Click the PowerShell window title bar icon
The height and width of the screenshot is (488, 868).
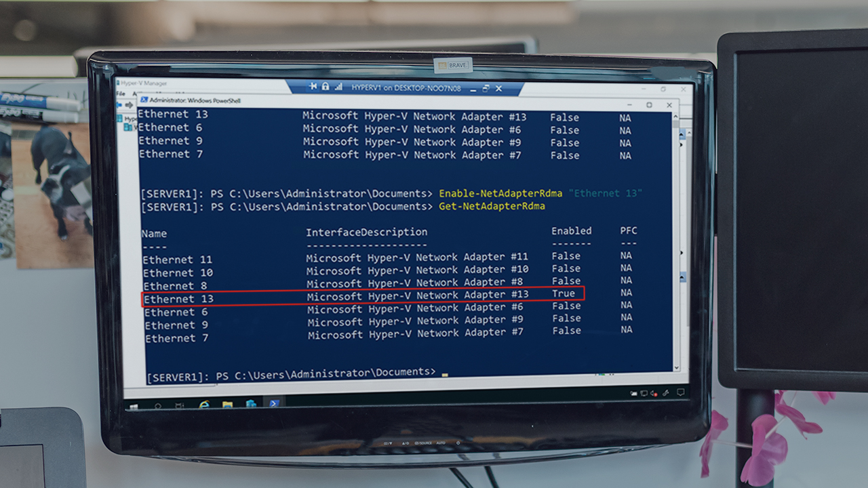click(143, 100)
